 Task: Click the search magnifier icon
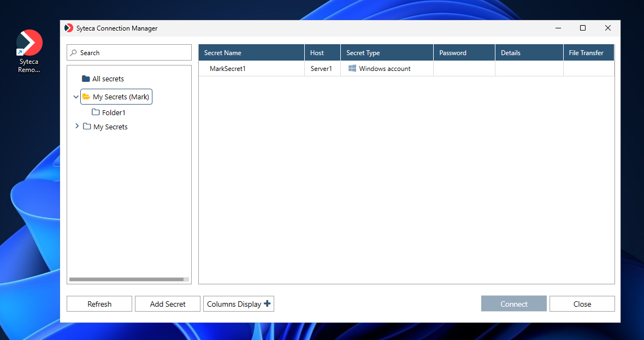click(x=74, y=53)
